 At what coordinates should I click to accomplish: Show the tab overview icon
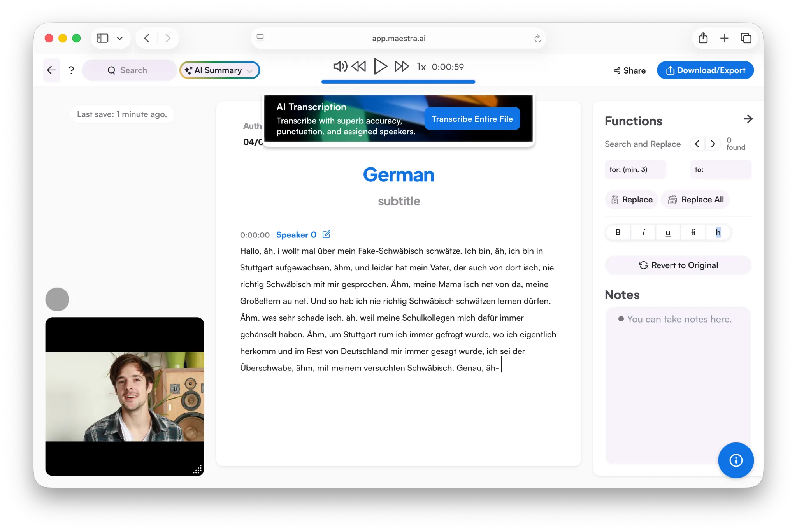click(746, 38)
